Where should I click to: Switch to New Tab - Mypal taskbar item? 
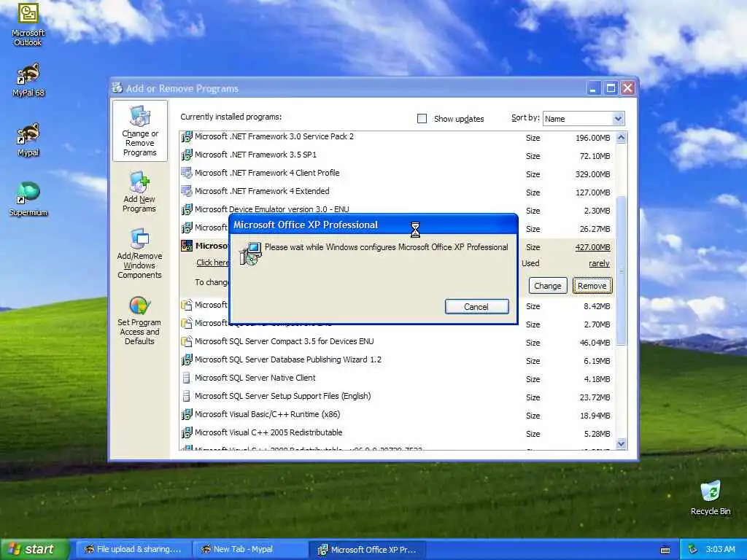(250, 550)
